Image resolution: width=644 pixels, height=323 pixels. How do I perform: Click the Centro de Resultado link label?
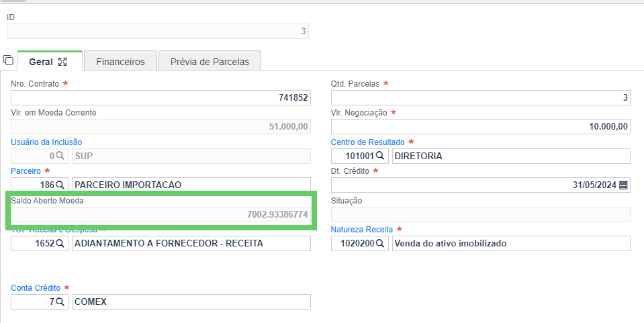click(x=368, y=142)
